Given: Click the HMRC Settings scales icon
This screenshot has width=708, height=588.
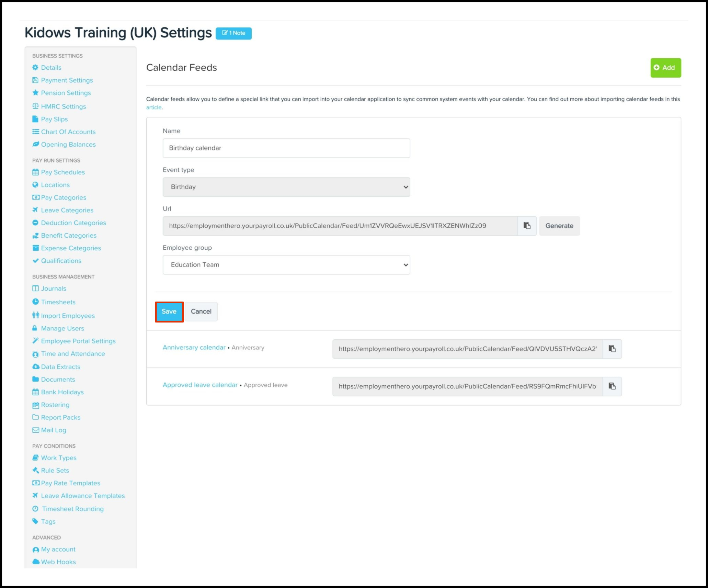Looking at the screenshot, I should point(35,106).
